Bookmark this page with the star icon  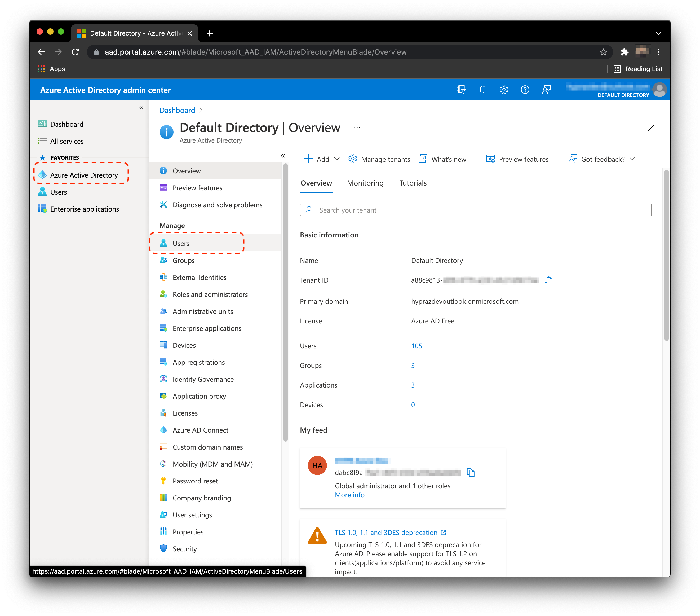pos(603,52)
